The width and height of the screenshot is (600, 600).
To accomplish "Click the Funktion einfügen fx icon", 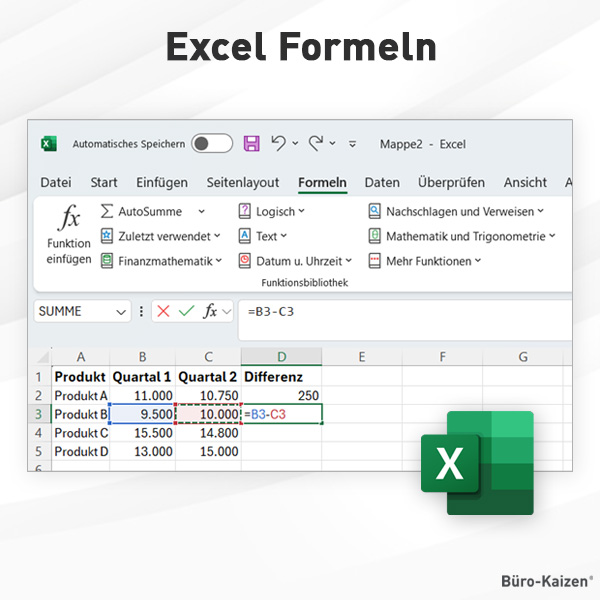I will click(69, 218).
